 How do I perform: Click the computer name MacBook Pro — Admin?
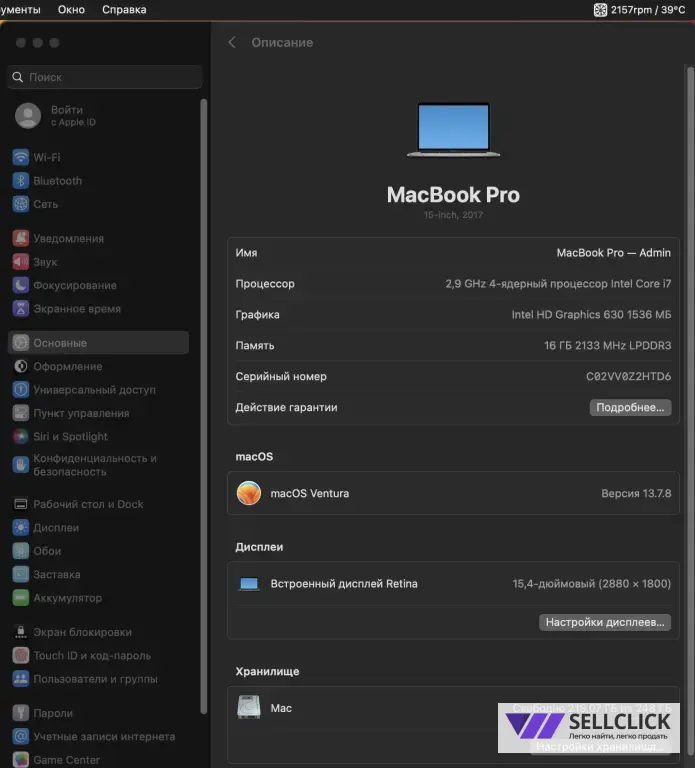point(614,253)
